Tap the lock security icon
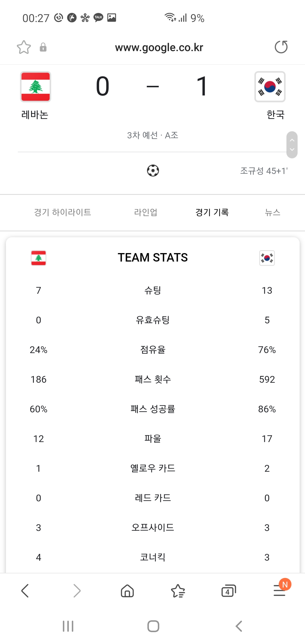The image size is (305, 644). (x=43, y=47)
